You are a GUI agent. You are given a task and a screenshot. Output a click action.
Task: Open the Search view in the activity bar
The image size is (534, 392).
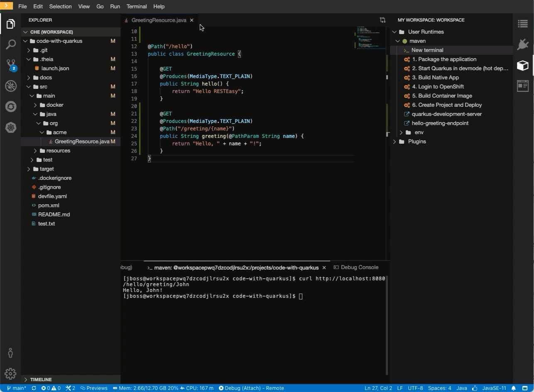11,44
